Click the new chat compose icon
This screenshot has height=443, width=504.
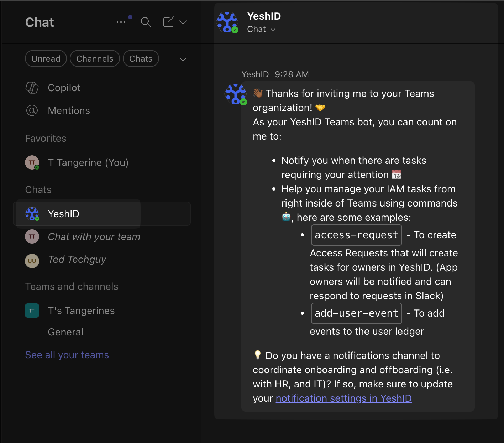(x=168, y=22)
